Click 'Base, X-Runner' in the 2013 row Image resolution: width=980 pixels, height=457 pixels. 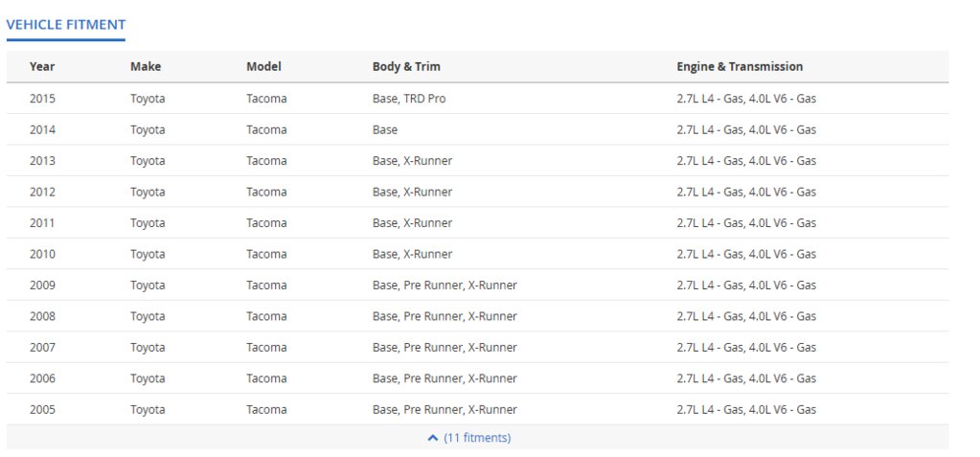413,161
